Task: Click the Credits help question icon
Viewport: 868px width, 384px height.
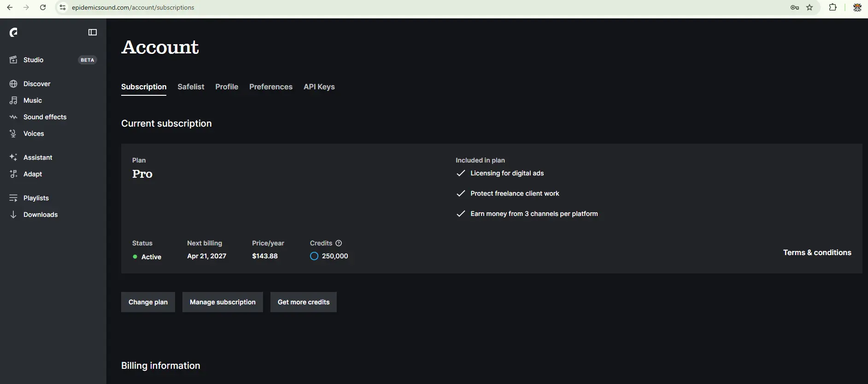Action: click(339, 243)
